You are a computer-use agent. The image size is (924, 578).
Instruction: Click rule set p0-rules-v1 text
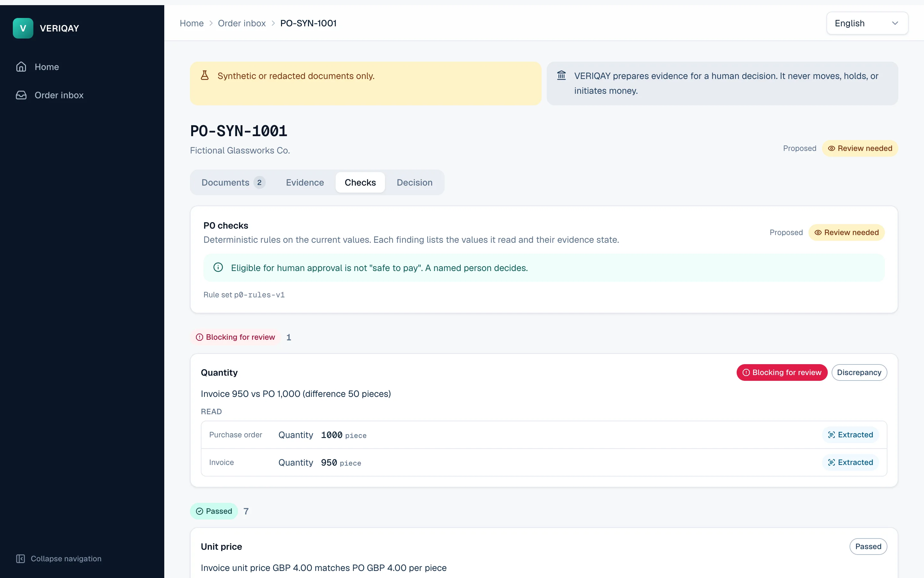pos(244,295)
